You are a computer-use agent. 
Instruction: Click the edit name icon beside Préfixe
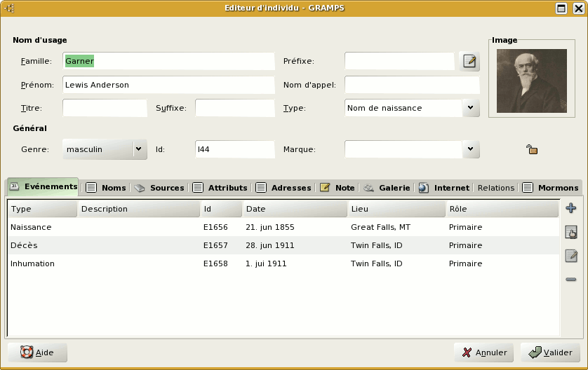pos(469,62)
